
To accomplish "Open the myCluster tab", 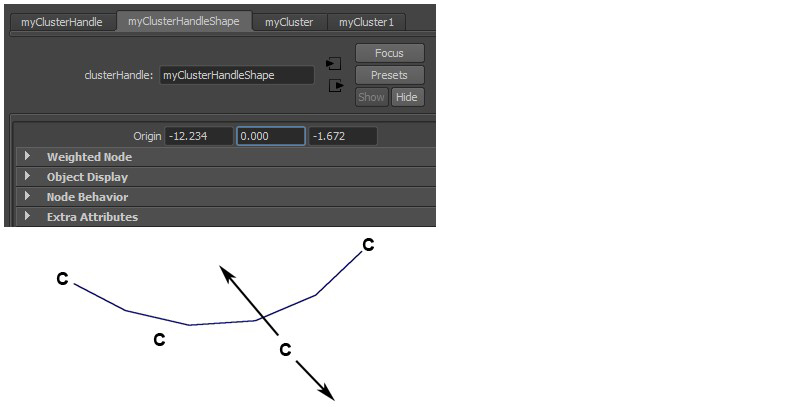I will click(289, 22).
